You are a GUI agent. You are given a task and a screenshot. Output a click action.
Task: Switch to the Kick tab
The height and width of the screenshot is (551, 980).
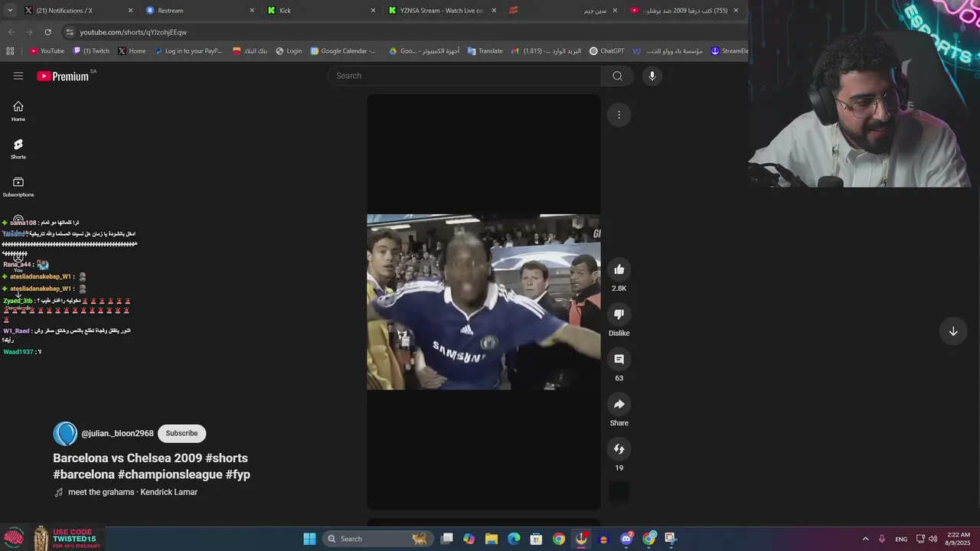tap(322, 11)
